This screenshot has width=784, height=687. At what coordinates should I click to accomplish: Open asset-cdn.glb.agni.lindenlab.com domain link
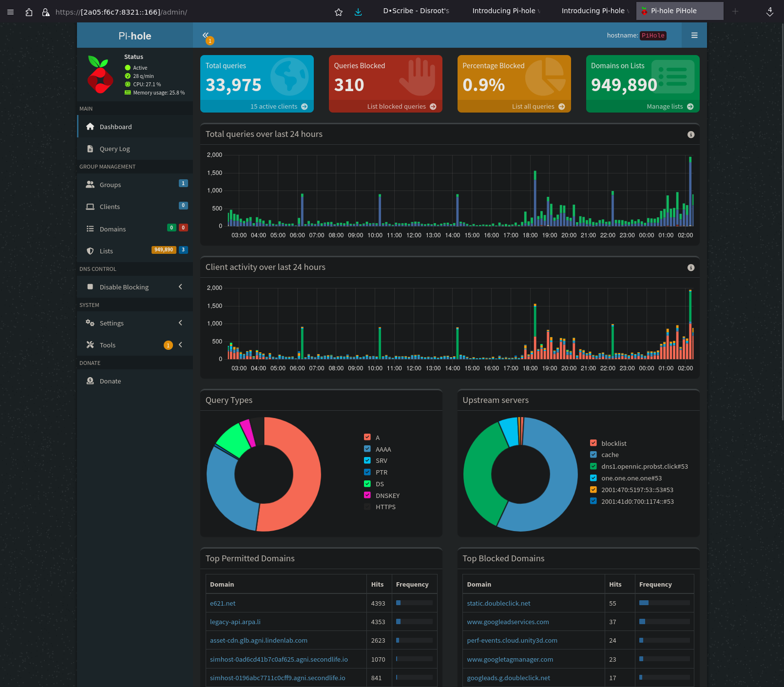pos(259,640)
